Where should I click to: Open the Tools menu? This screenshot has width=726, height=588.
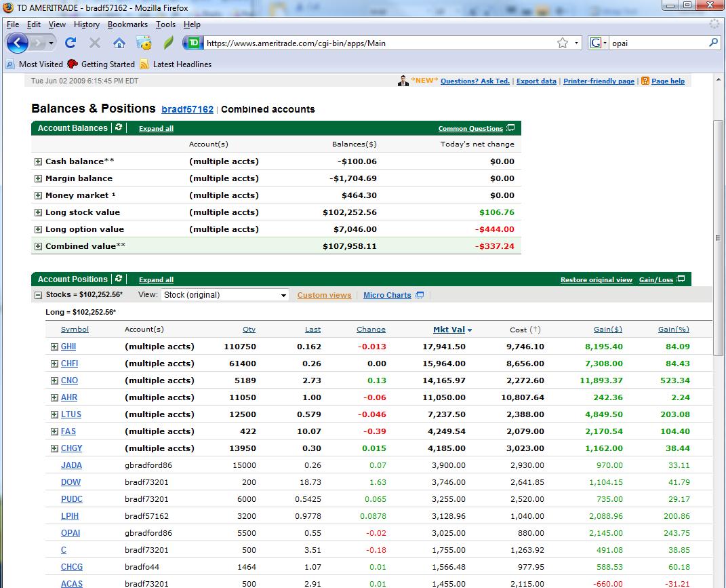click(x=165, y=24)
